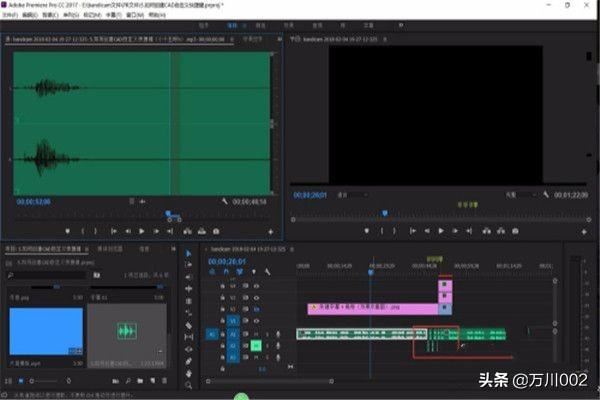Open Program monitor zoom level dropdown
The width and height of the screenshot is (600, 400).
[x=352, y=195]
